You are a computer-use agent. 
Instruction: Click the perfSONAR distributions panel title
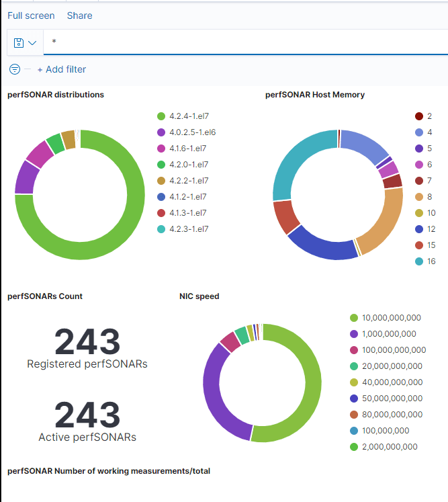56,95
